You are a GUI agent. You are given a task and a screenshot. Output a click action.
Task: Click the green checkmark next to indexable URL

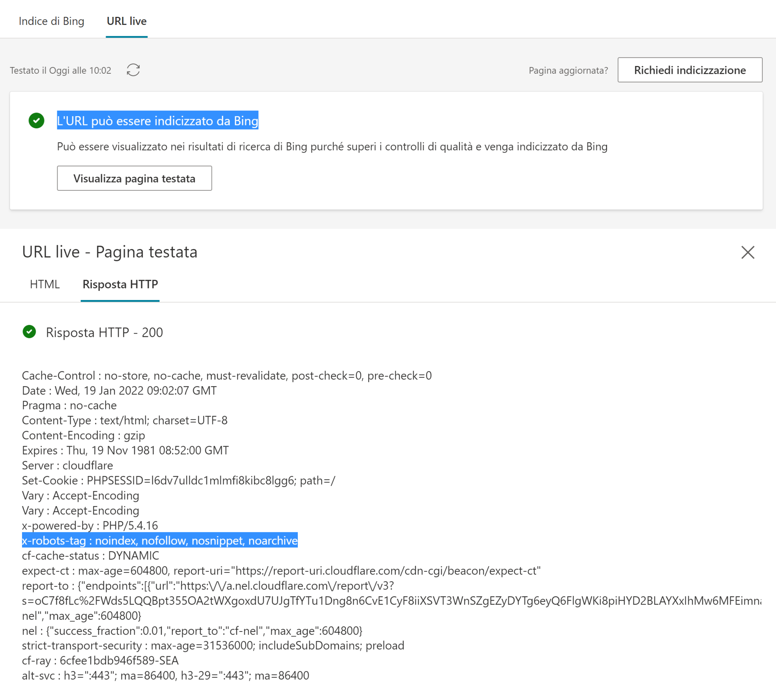(37, 120)
